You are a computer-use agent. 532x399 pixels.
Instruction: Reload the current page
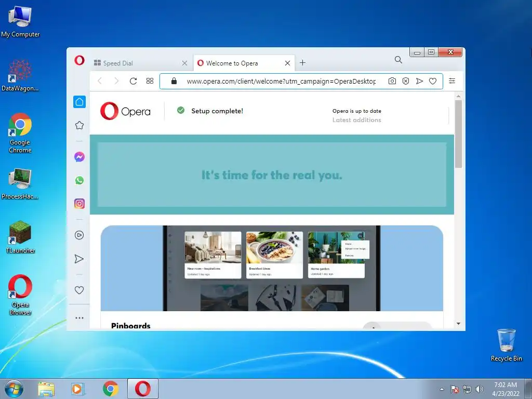click(x=134, y=81)
